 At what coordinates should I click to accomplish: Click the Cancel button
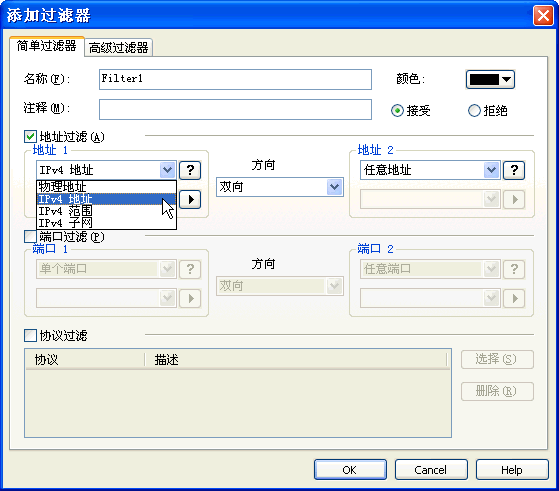click(431, 470)
